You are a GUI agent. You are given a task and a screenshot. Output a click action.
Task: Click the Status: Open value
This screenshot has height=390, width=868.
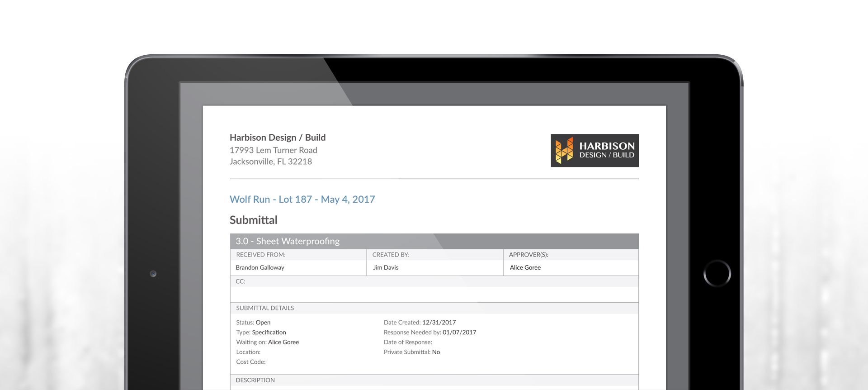[x=253, y=323]
